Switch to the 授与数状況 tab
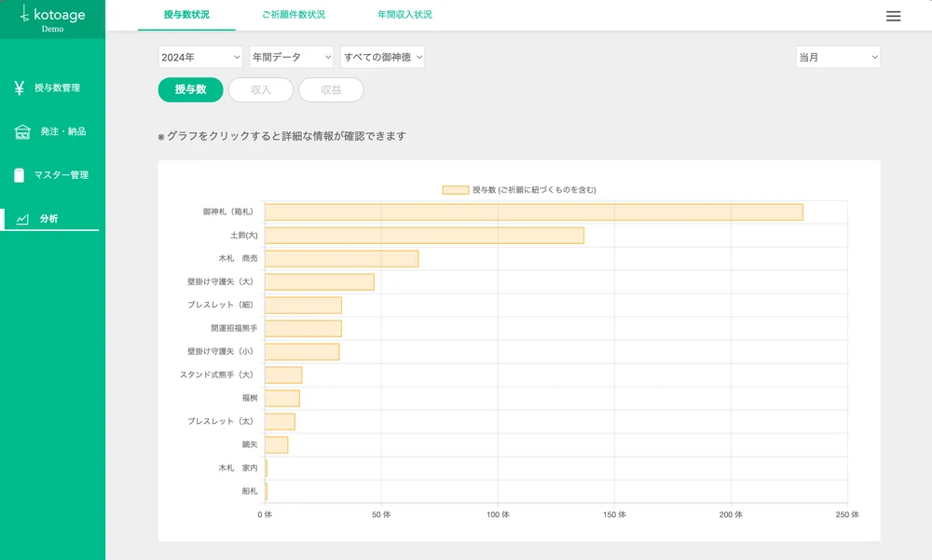Screen dimensions: 932x560 [186, 14]
